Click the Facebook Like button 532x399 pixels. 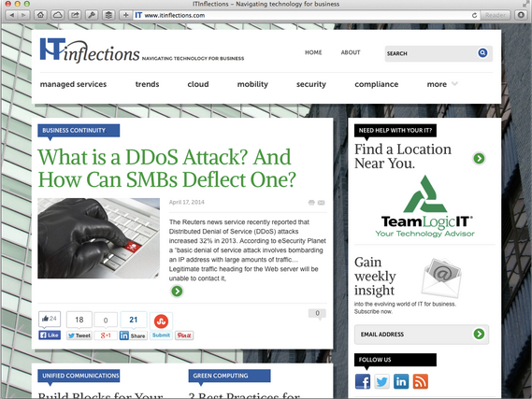50,335
